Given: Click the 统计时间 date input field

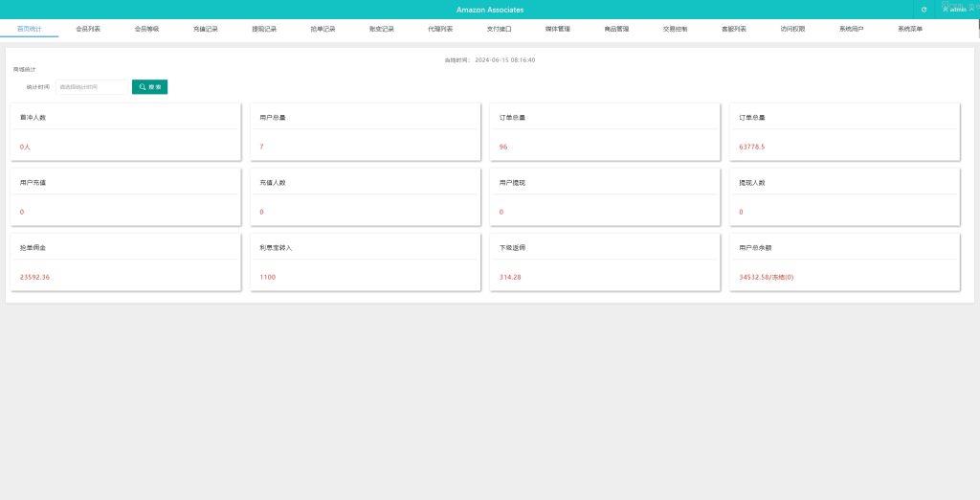Looking at the screenshot, I should point(91,87).
